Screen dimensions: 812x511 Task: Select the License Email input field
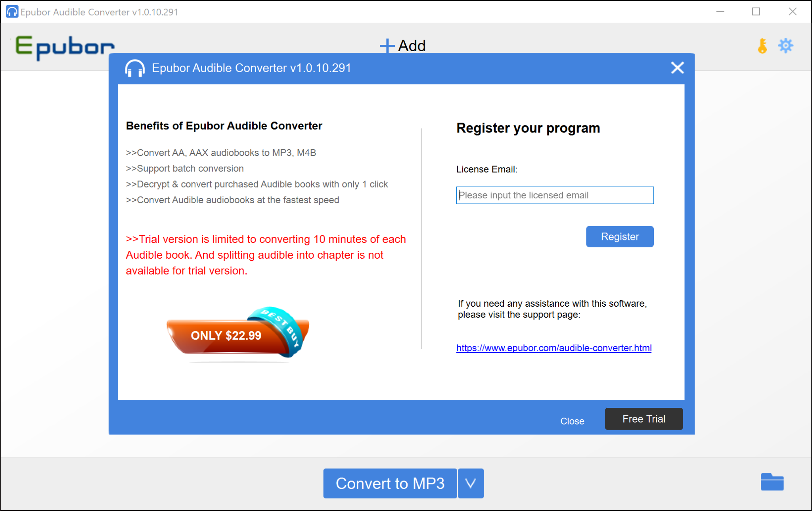pyautogui.click(x=554, y=195)
